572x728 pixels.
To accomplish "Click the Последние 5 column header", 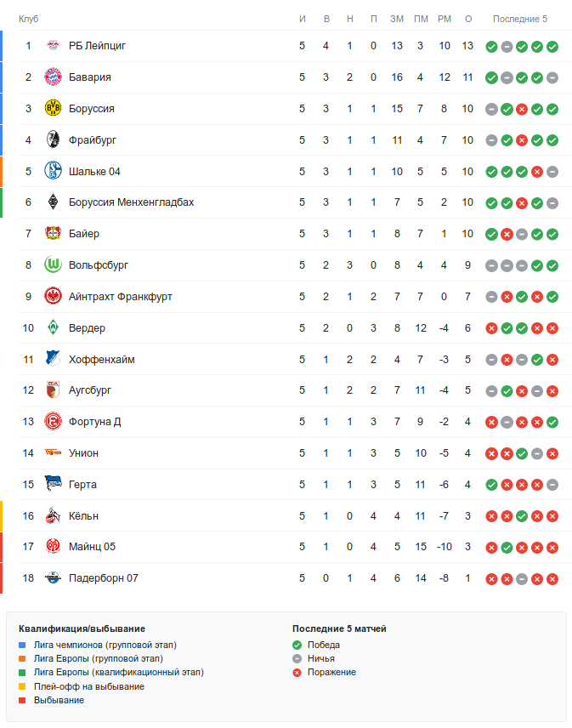I will coord(520,19).
